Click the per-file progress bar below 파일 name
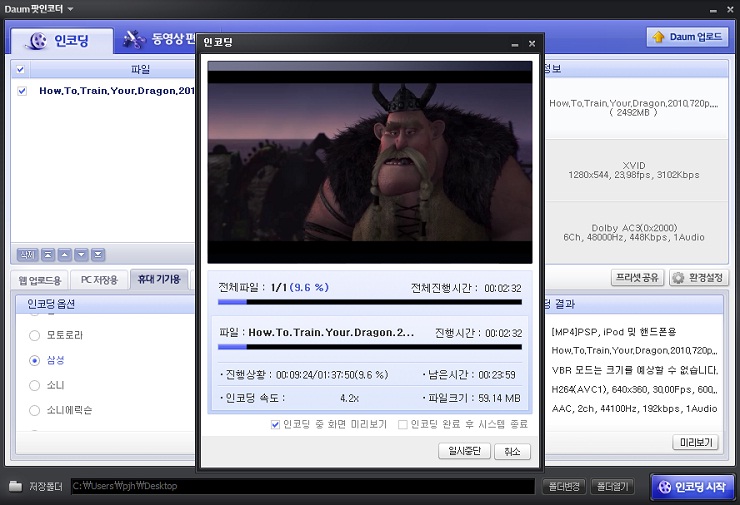 (x=370, y=347)
